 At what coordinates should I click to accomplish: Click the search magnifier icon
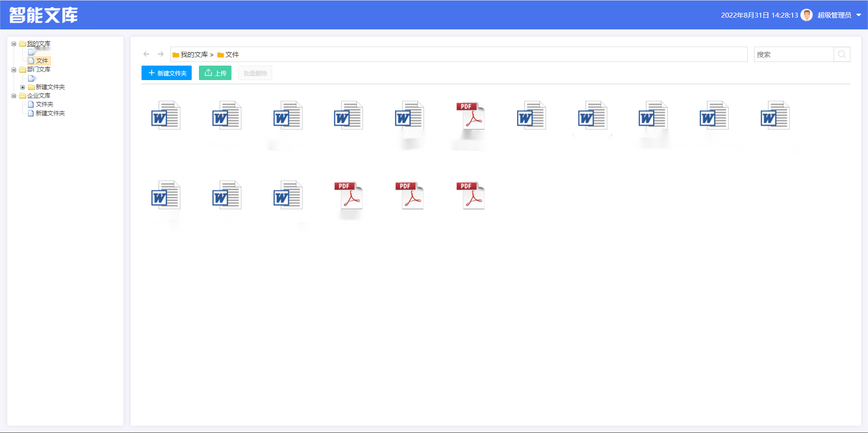tap(842, 54)
